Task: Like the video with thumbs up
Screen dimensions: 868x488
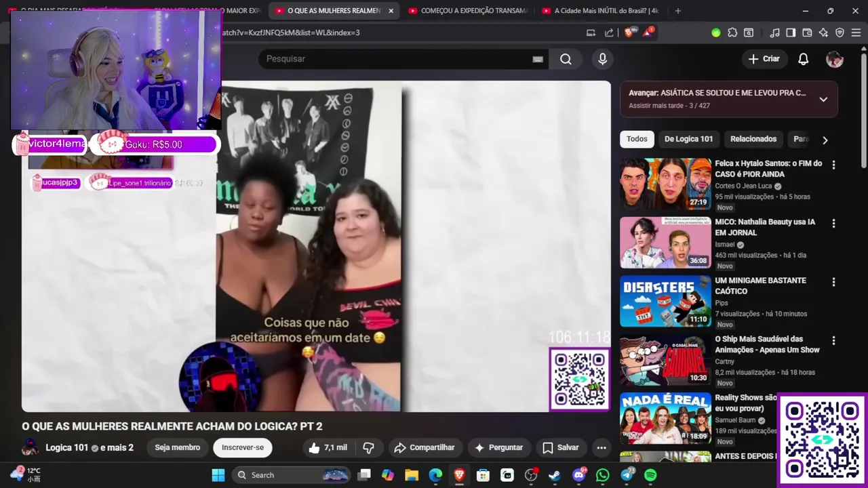Action: [x=328, y=447]
